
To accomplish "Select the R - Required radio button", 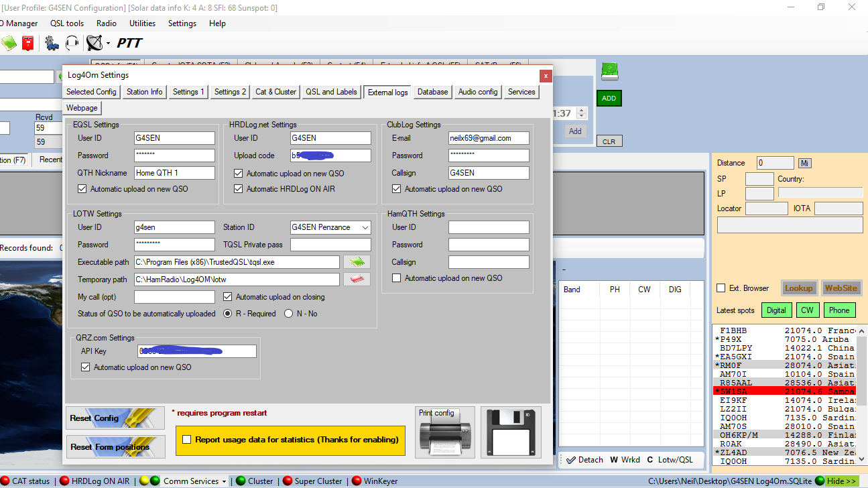I will tap(228, 314).
